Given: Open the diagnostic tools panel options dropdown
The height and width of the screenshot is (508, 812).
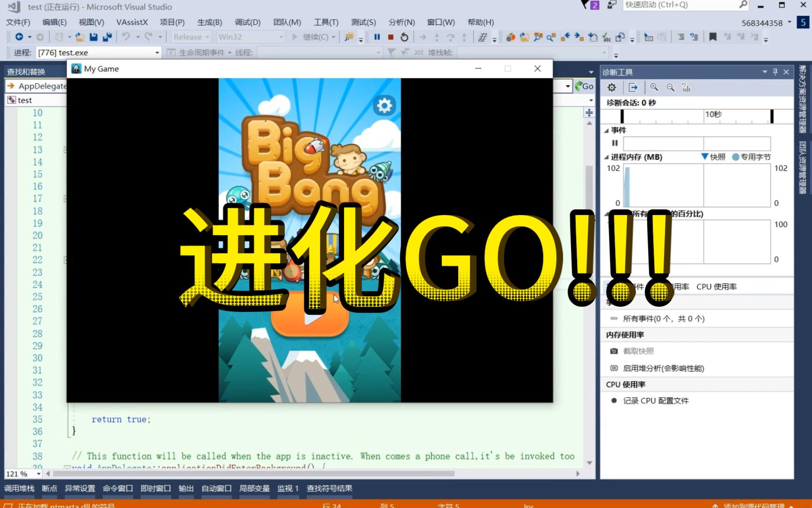Looking at the screenshot, I should 765,71.
